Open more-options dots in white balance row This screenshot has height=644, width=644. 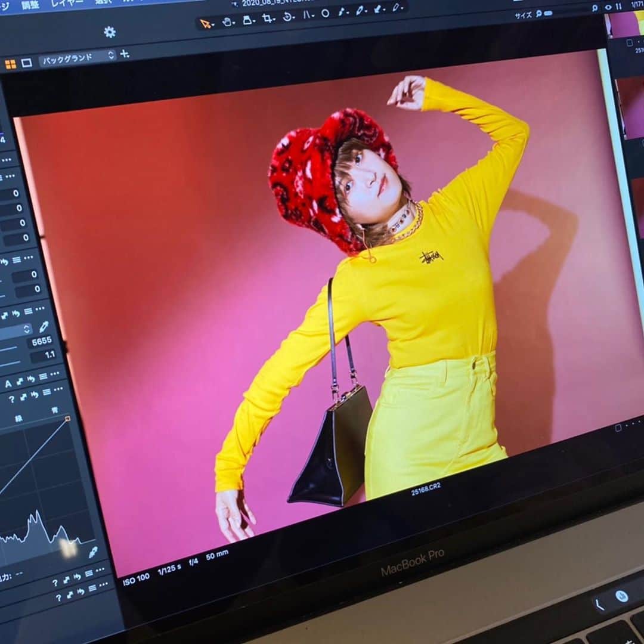(40, 308)
